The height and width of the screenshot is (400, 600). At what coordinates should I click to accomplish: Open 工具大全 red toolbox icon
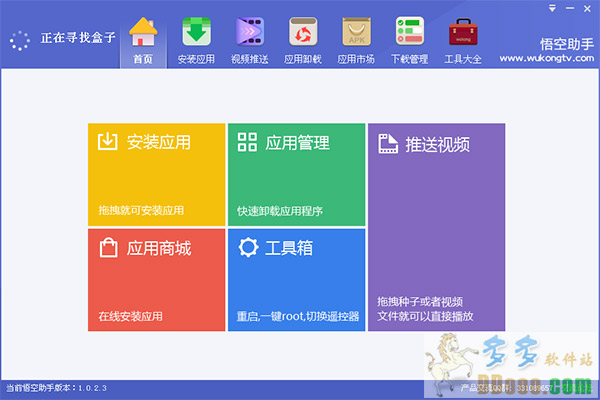click(x=463, y=31)
